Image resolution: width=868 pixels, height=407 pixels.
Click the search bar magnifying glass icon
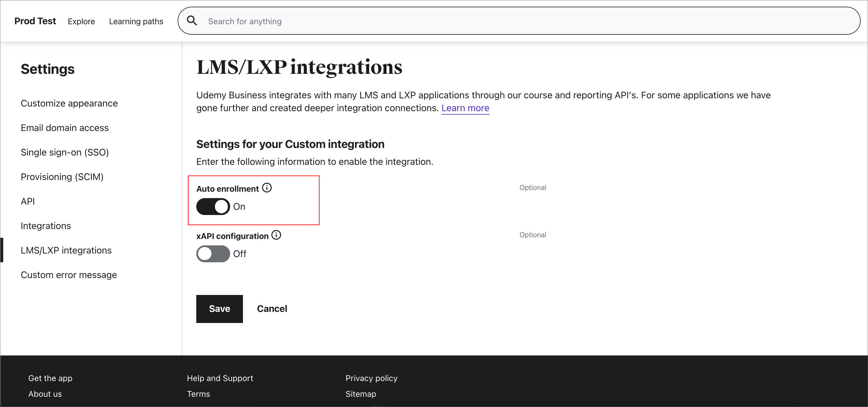[192, 20]
